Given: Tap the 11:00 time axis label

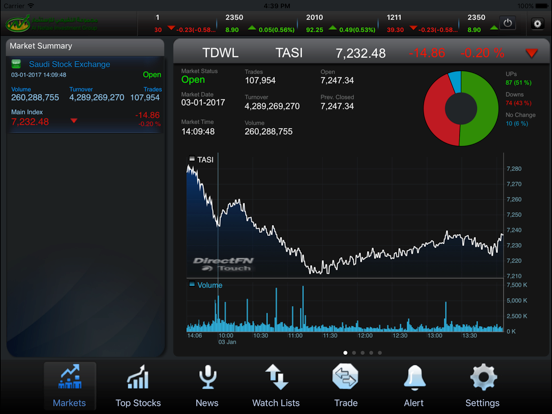Looking at the screenshot, I should (295, 336).
